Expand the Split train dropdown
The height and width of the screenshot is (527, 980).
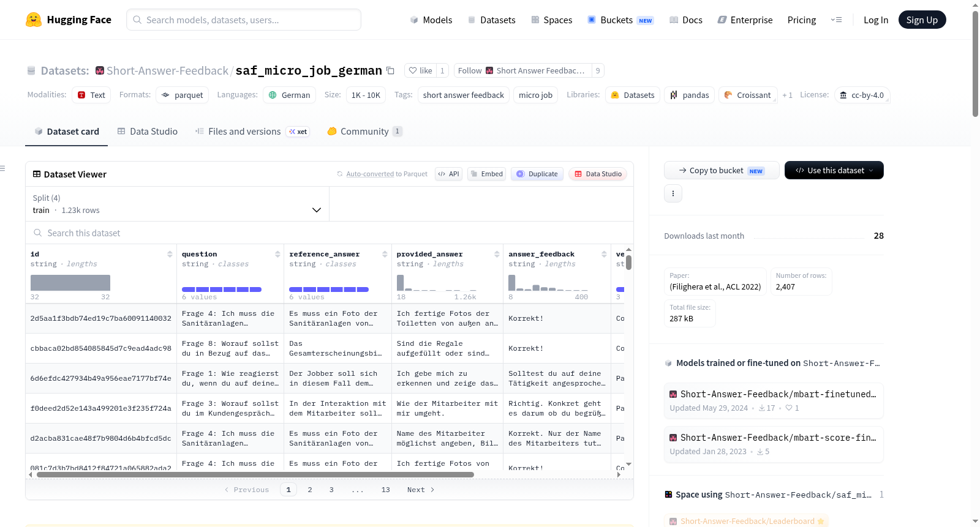pos(177,204)
